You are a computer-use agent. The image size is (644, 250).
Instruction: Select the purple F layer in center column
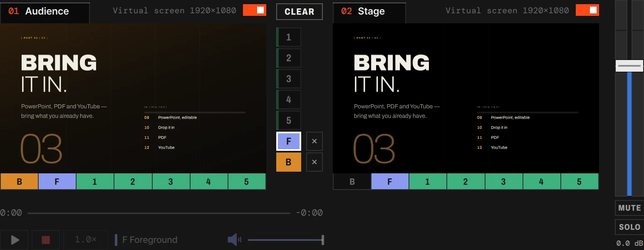click(x=289, y=142)
